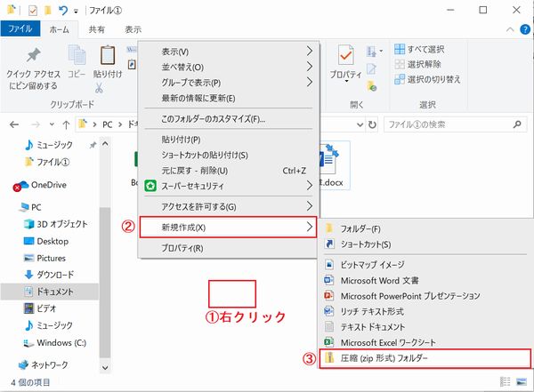534x392 pixels.
Task: Switch to large icons view in status bar
Action: [522, 382]
